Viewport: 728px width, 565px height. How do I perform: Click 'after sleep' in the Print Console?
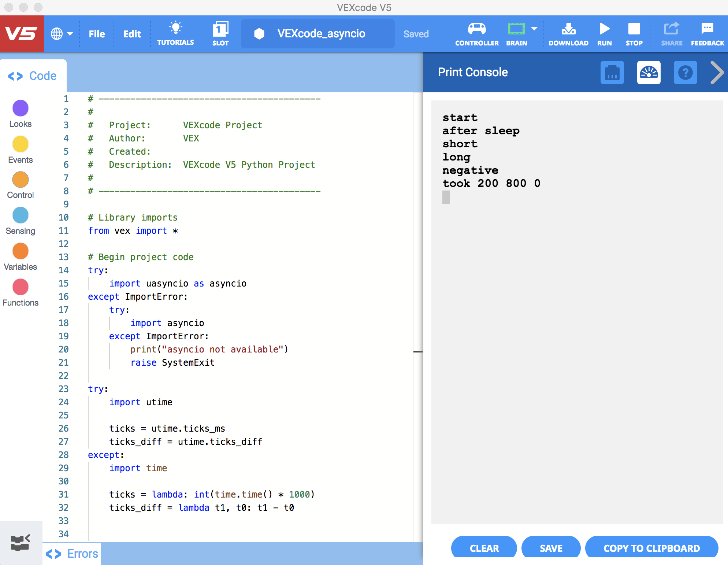[481, 131]
